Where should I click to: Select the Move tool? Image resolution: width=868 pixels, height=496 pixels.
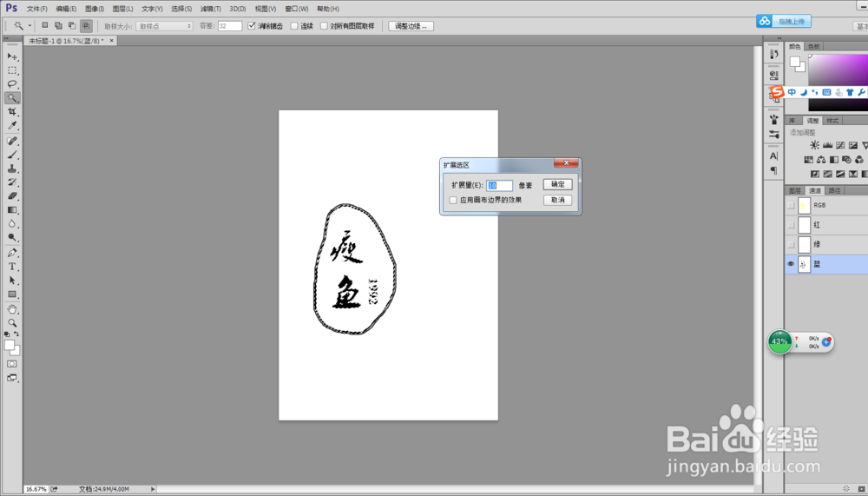click(x=12, y=56)
